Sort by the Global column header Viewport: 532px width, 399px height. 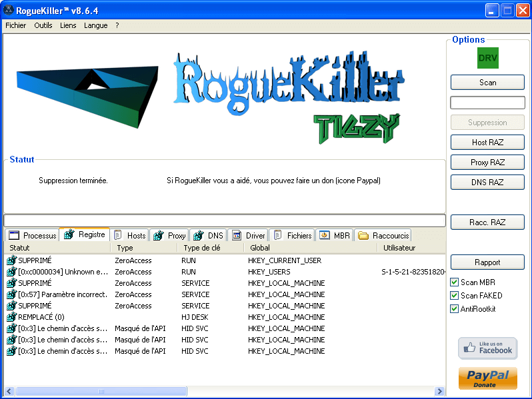(x=311, y=248)
